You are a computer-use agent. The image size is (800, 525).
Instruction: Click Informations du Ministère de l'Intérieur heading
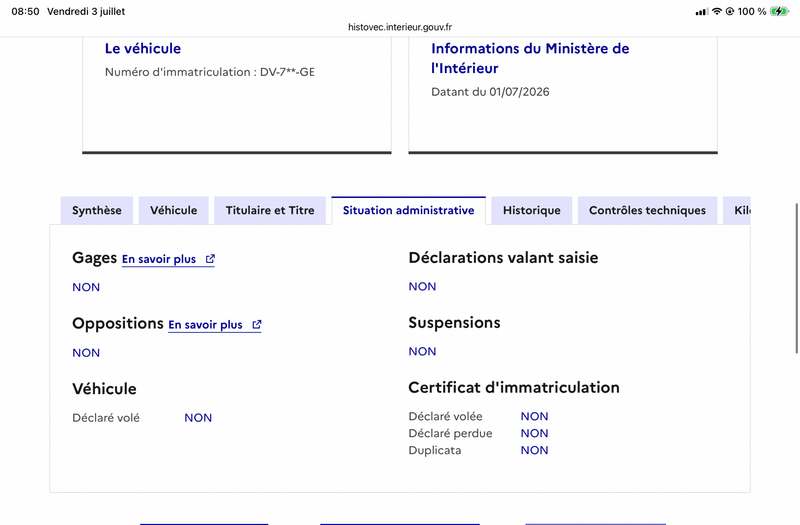pos(530,58)
